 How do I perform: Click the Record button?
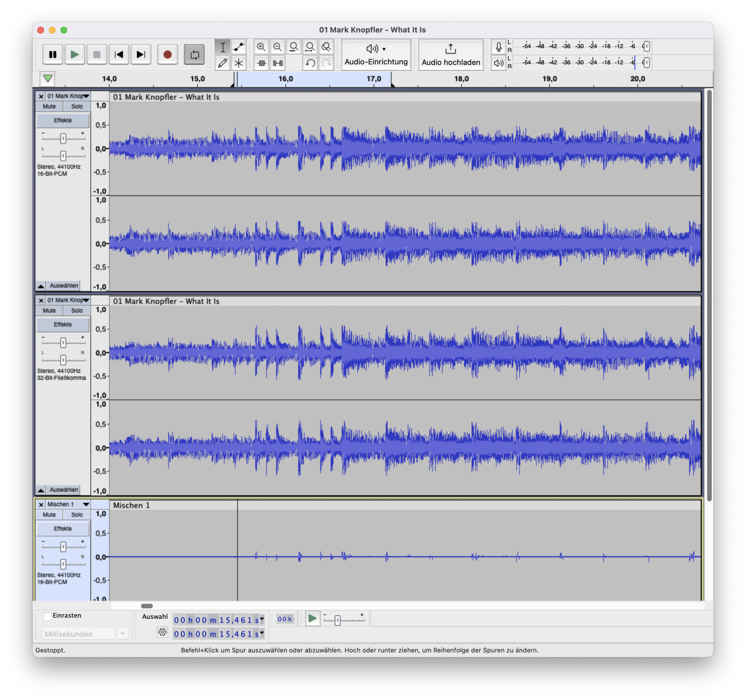(167, 55)
